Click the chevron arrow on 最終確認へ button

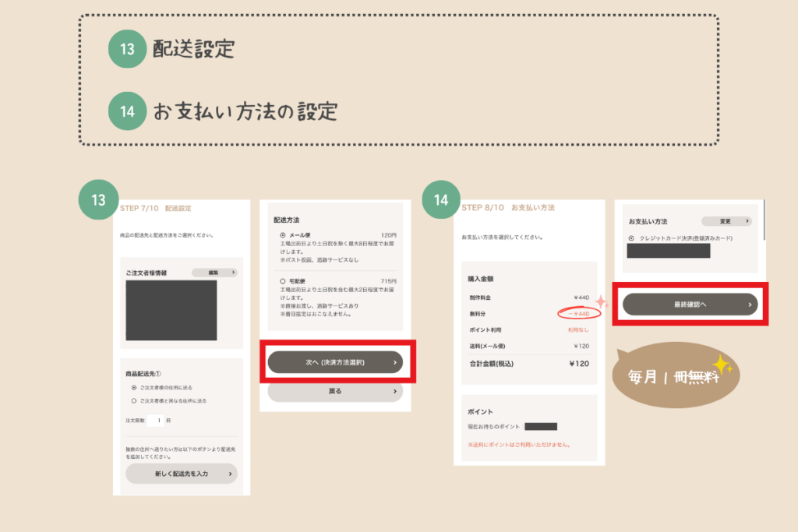[749, 305]
